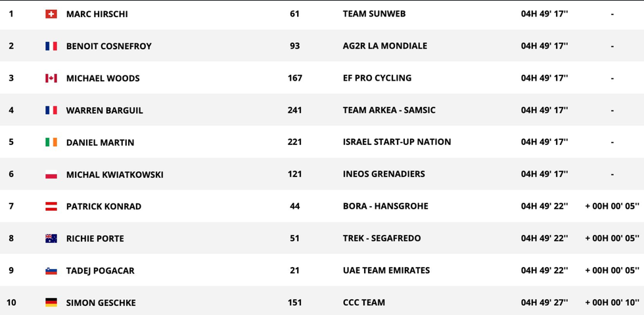Open Tadej Pogacar's rider page
The height and width of the screenshot is (315, 644).
[100, 270]
